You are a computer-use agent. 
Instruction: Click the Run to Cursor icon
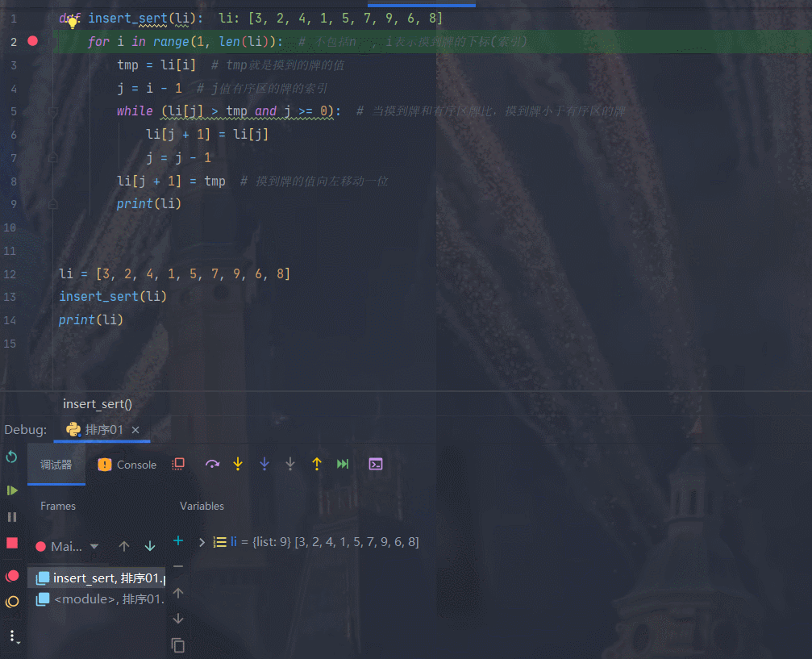coord(341,464)
